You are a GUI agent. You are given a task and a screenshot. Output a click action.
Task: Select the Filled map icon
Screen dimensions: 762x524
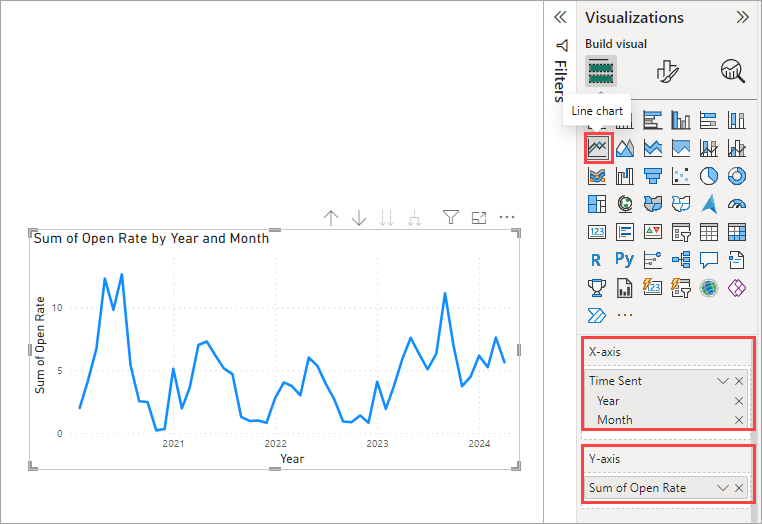tap(653, 204)
